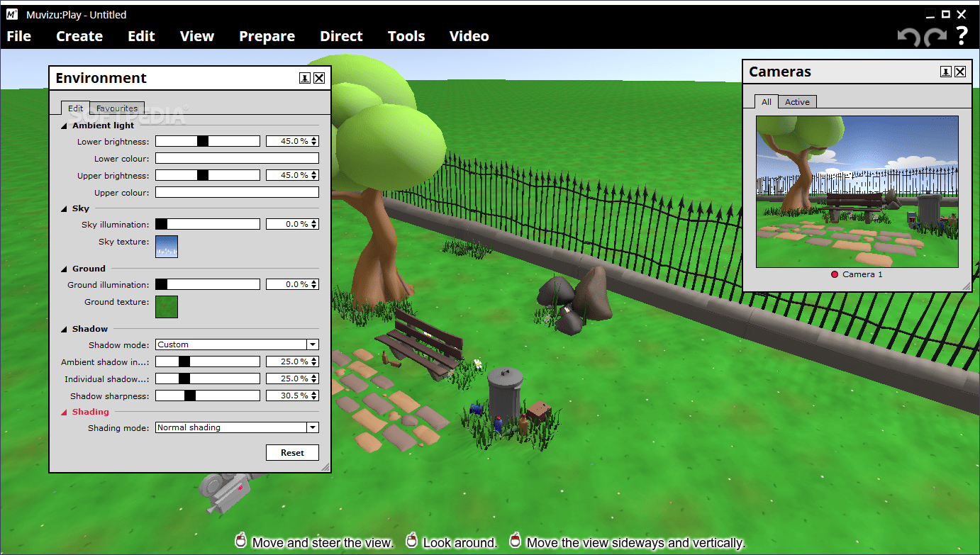Collapse the Sky section
Image resolution: width=980 pixels, height=555 pixels.
coord(65,209)
